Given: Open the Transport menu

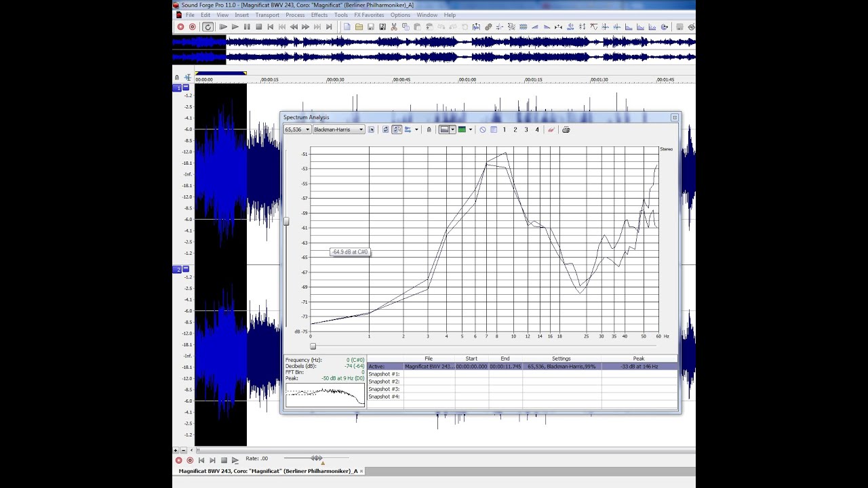Looking at the screenshot, I should [x=267, y=15].
